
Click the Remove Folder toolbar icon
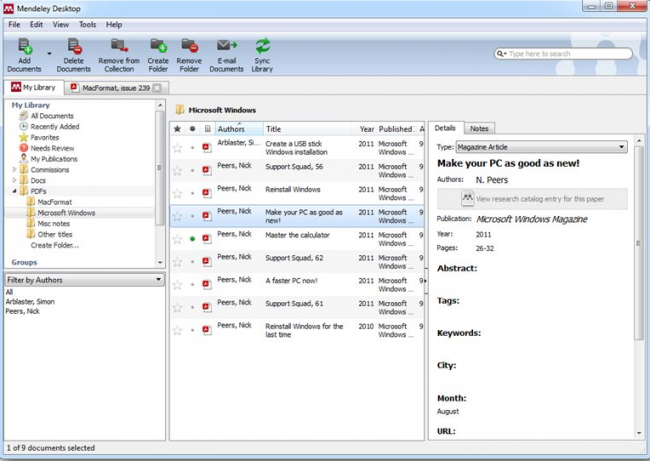[189, 55]
